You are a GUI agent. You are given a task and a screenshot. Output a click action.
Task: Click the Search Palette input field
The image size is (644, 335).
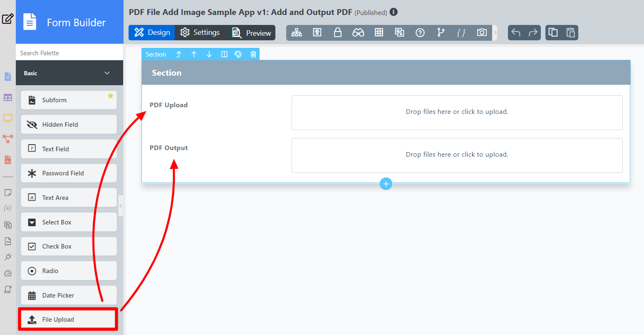coord(69,53)
